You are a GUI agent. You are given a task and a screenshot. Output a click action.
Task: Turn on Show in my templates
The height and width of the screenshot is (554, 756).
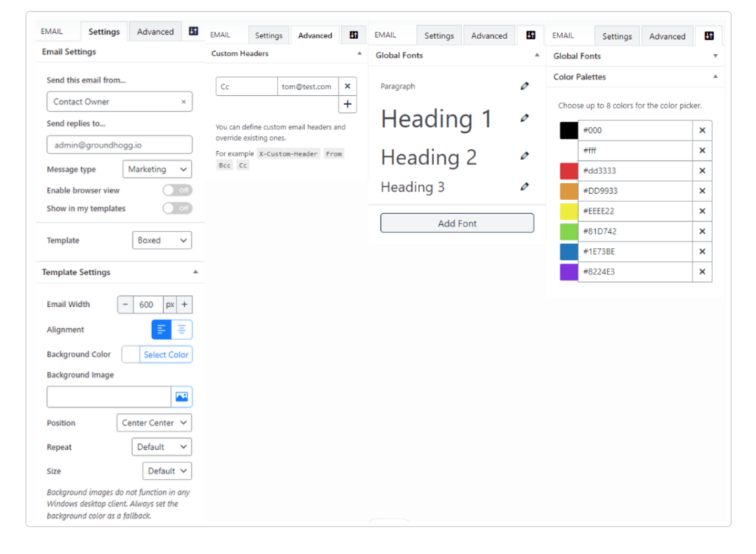pyautogui.click(x=177, y=209)
